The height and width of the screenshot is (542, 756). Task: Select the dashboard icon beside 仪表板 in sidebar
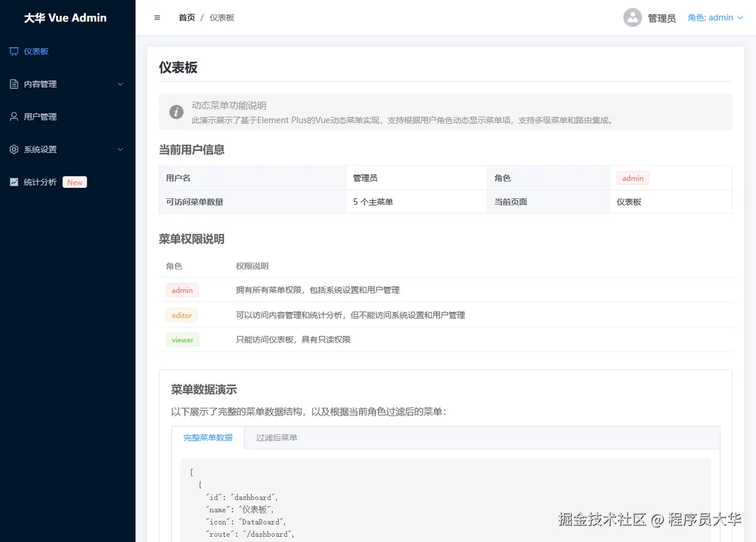click(13, 51)
